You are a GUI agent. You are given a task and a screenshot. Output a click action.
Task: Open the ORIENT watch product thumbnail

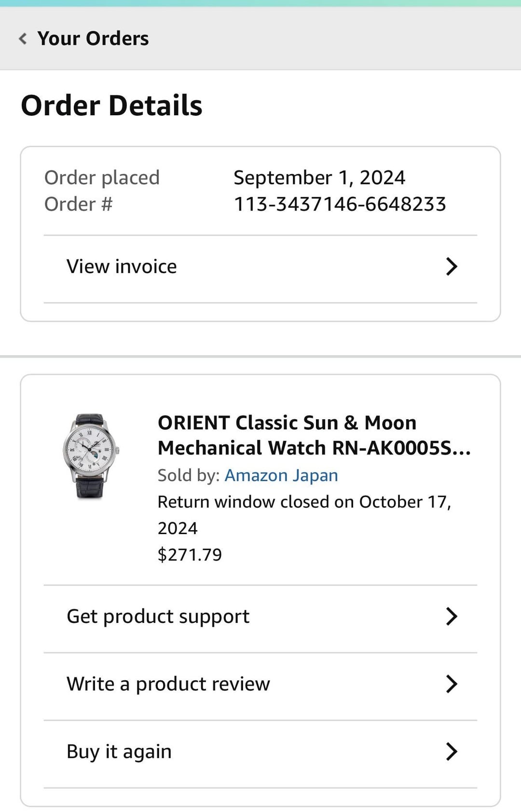tap(90, 456)
